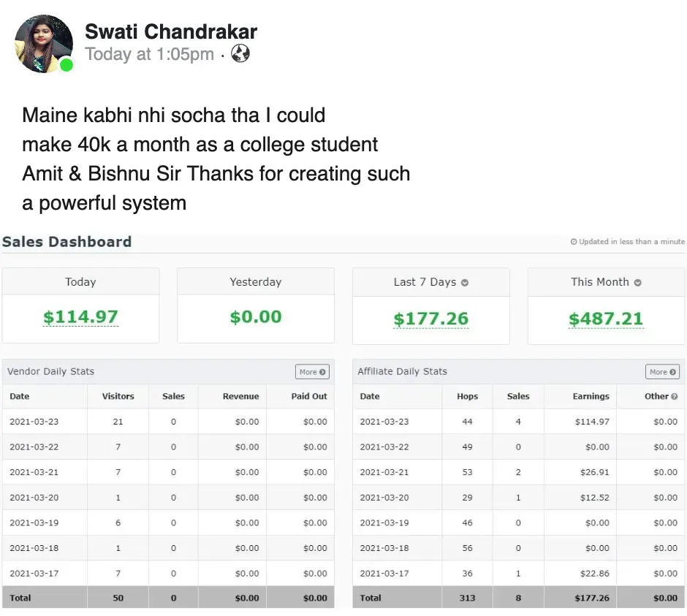Click the public globe privacy icon
The image size is (687, 616).
pos(240,53)
